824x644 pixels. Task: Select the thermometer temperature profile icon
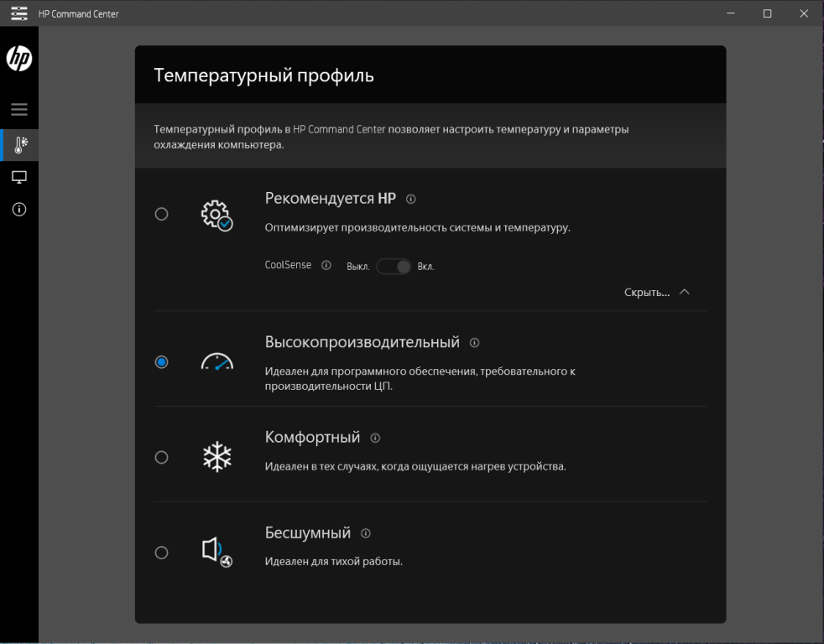18,144
